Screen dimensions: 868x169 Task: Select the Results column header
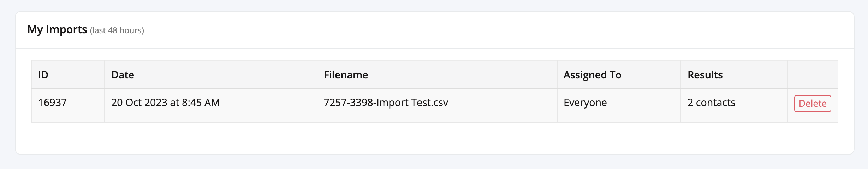[734, 75]
